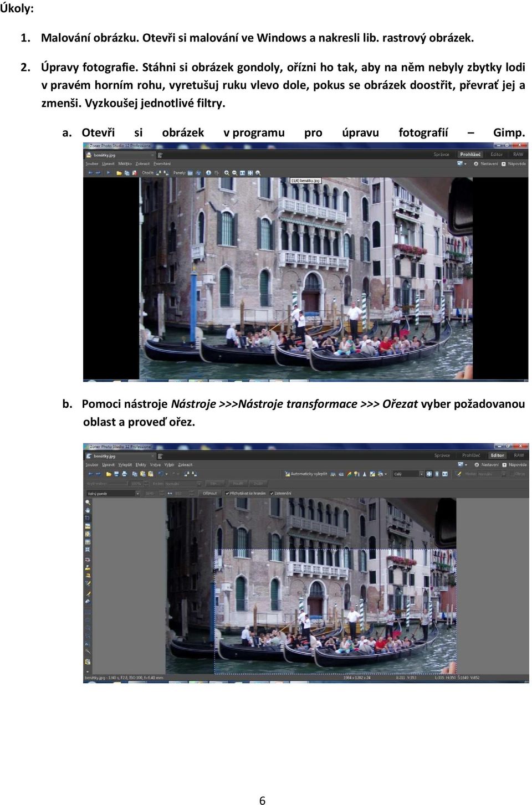Select the Magic wand tool in editor sidebar
Viewport: 532px width, 805px height.
pyautogui.click(x=88, y=651)
